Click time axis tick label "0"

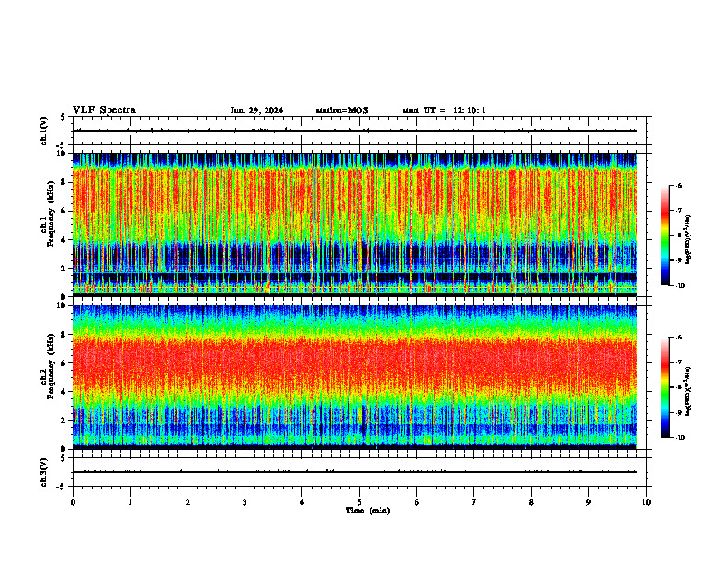(73, 502)
